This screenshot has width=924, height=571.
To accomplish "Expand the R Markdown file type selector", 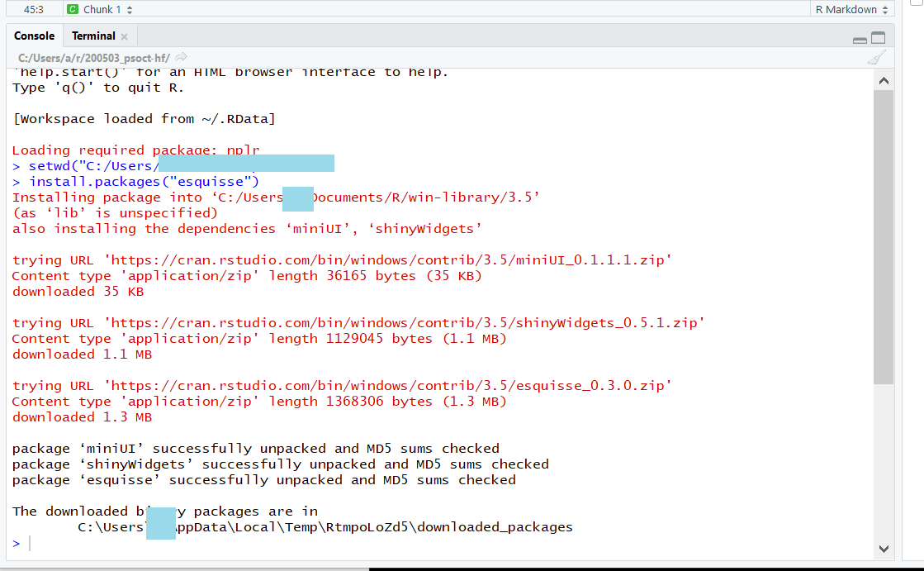I will pyautogui.click(x=851, y=9).
